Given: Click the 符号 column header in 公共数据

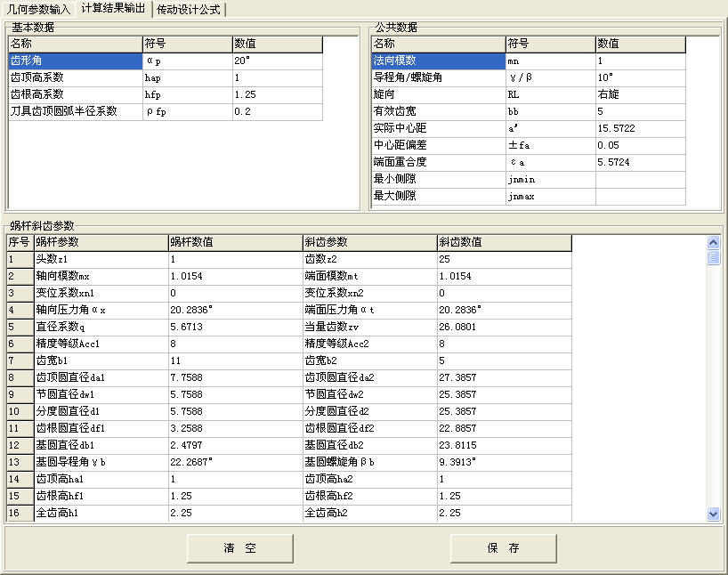Looking at the screenshot, I should click(x=551, y=45).
